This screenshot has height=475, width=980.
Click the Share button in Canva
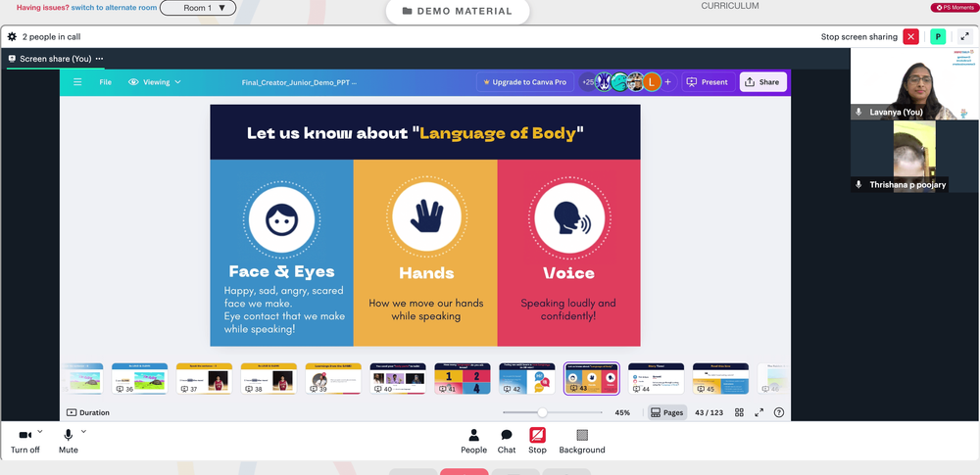(x=763, y=82)
